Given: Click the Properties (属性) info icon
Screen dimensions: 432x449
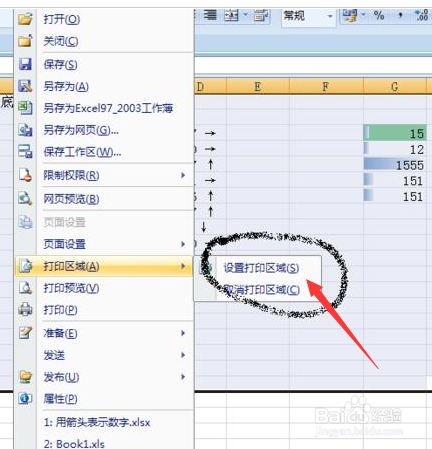Looking at the screenshot, I should click(25, 398).
